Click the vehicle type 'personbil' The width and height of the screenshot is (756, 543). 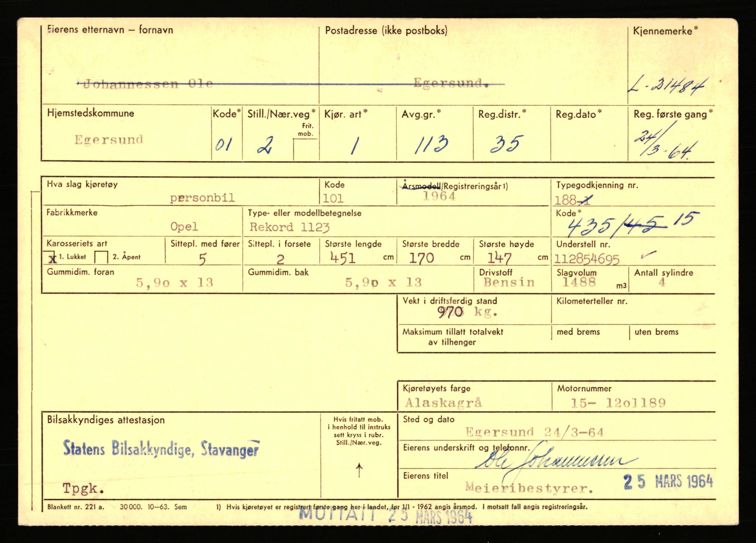202,197
